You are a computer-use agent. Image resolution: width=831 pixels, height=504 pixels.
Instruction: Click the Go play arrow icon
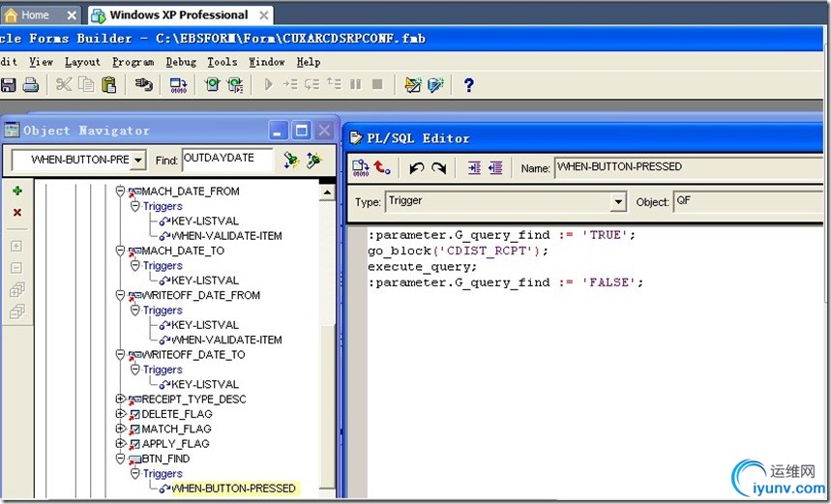[268, 84]
